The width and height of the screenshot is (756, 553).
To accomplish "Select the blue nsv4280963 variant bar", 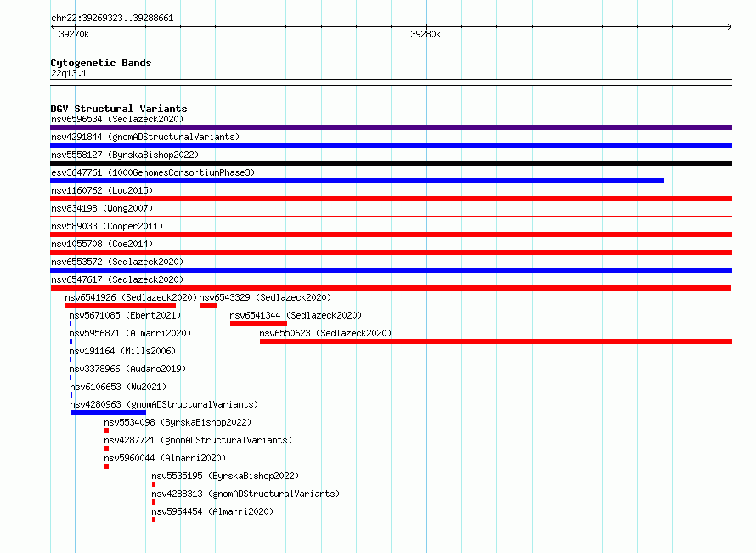I will tap(108, 413).
